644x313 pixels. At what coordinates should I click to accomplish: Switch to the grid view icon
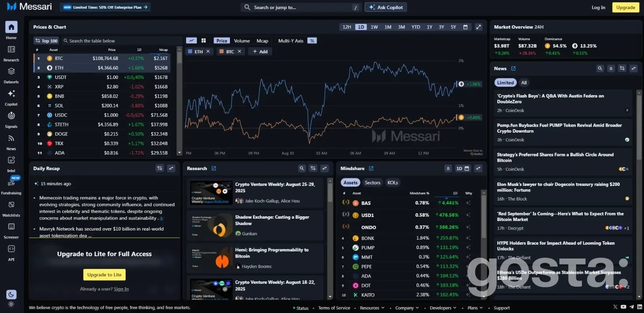tap(203, 41)
